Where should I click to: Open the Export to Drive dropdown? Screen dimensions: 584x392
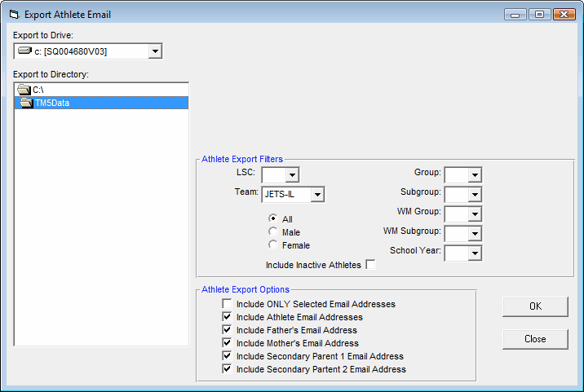pyautogui.click(x=155, y=51)
